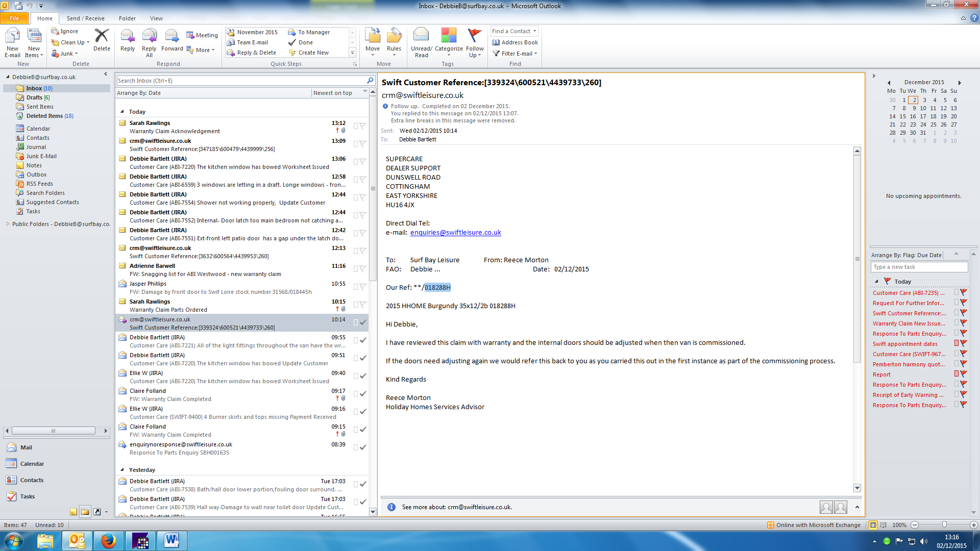Image resolution: width=980 pixels, height=551 pixels.
Task: Click the enquiries@swiftleisure.co.uk email link
Action: coord(455,233)
